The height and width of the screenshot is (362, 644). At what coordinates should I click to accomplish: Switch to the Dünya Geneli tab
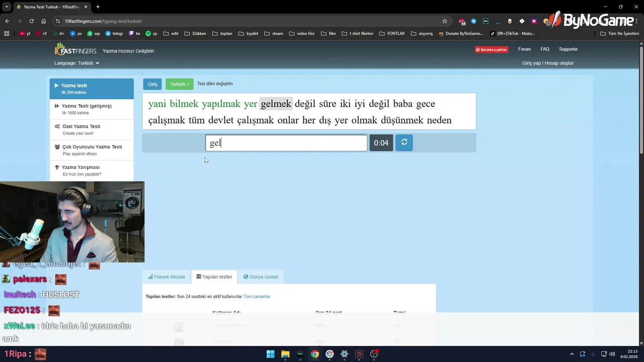[x=261, y=277]
